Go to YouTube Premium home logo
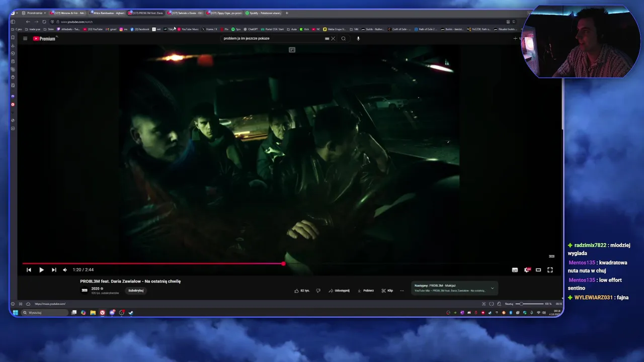The image size is (644, 362). click(x=44, y=38)
